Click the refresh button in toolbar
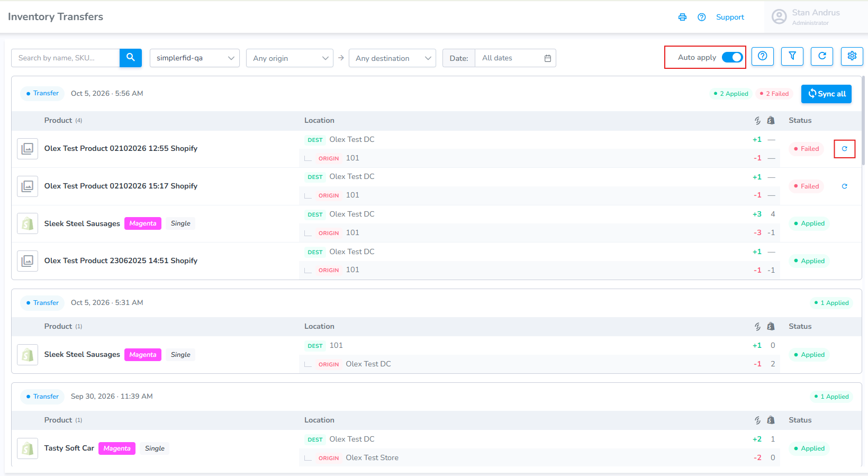Screen dimensions: 868x476 822,56
